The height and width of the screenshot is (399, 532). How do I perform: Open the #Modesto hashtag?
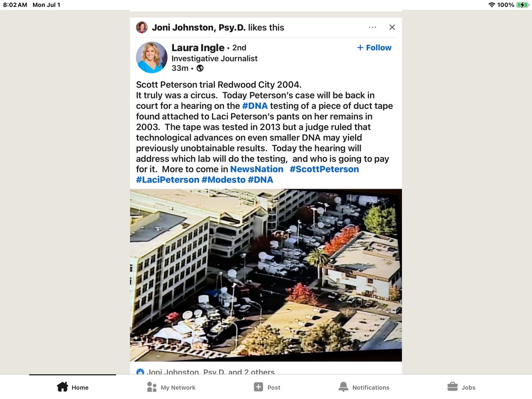click(223, 180)
